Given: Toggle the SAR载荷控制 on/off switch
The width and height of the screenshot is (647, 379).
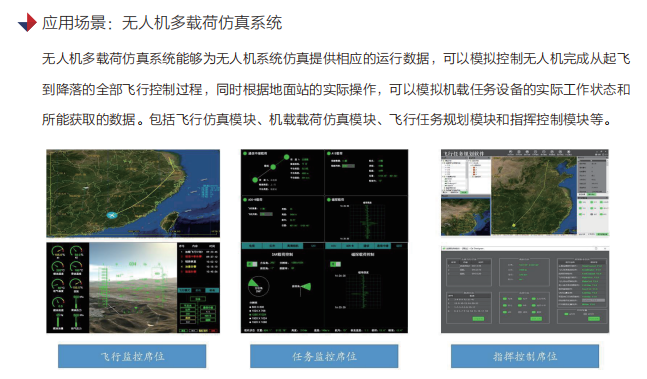Looking at the screenshot, I should click(x=252, y=264).
